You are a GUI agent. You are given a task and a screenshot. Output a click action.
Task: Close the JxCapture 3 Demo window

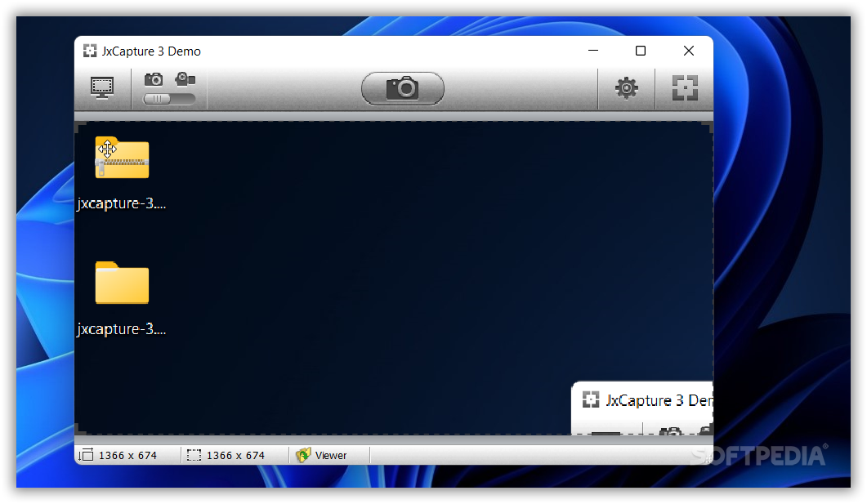689,51
